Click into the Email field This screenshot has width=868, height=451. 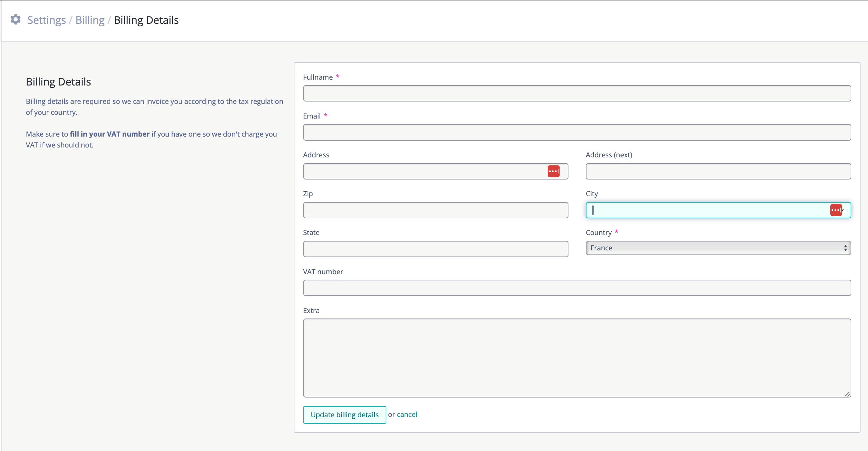[577, 133]
